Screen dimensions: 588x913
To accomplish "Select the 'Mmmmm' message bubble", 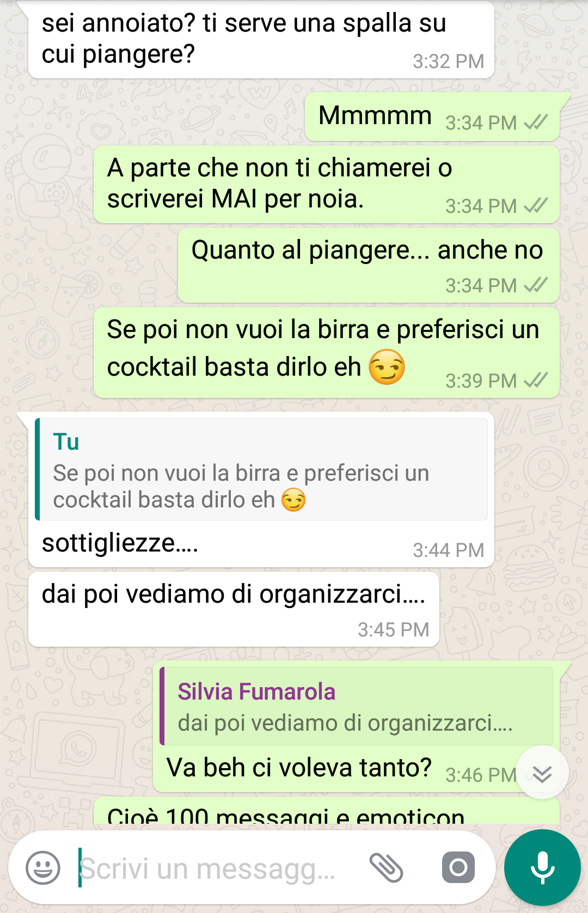I will [433, 117].
